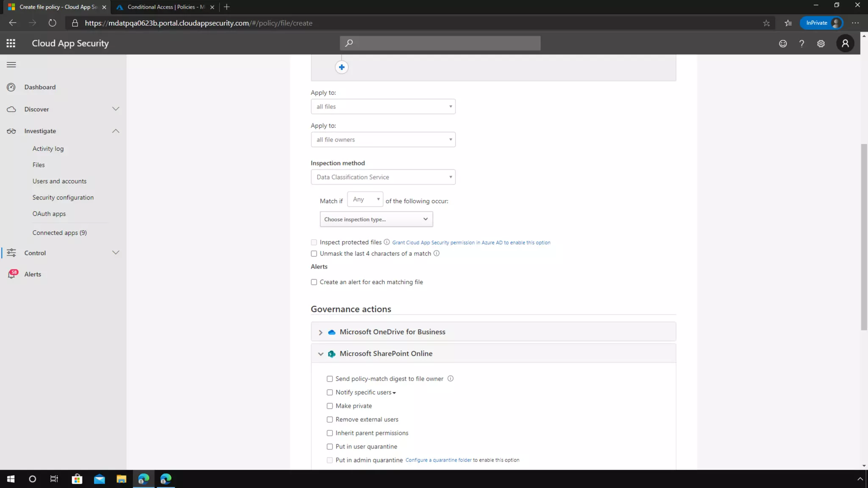The height and width of the screenshot is (488, 868).
Task: Open the app launcher waffle icon
Action: [x=11, y=43]
